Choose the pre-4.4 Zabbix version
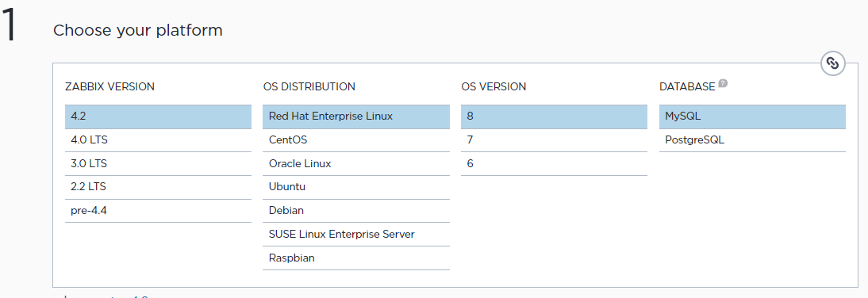 [x=159, y=211]
